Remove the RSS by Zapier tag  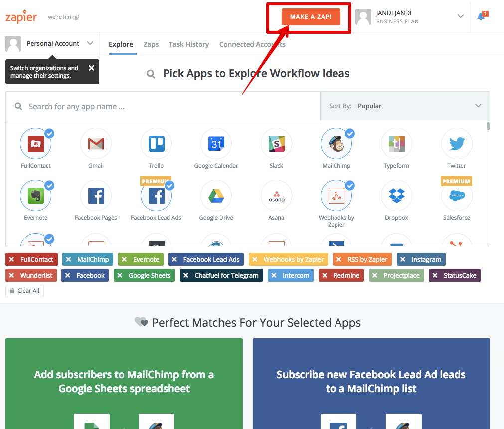pyautogui.click(x=339, y=259)
